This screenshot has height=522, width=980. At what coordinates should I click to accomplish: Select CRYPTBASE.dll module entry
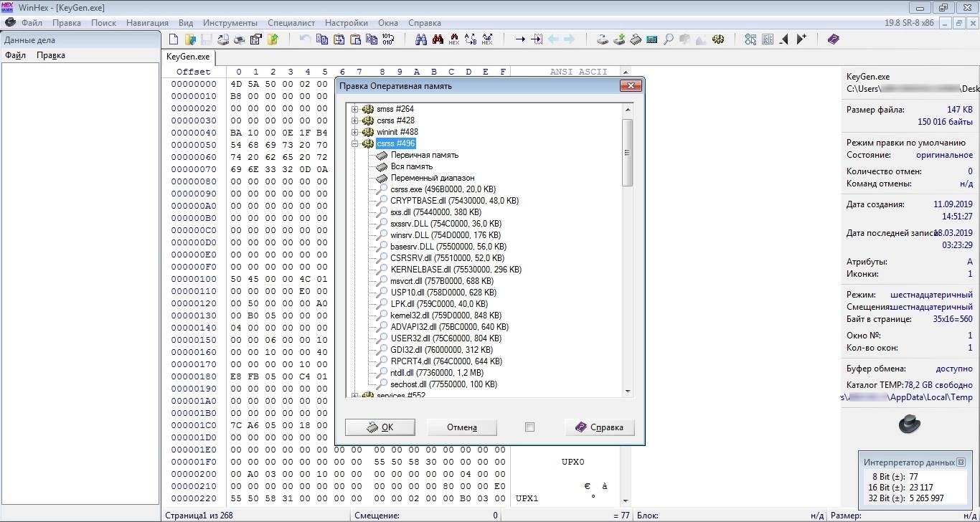tap(454, 201)
